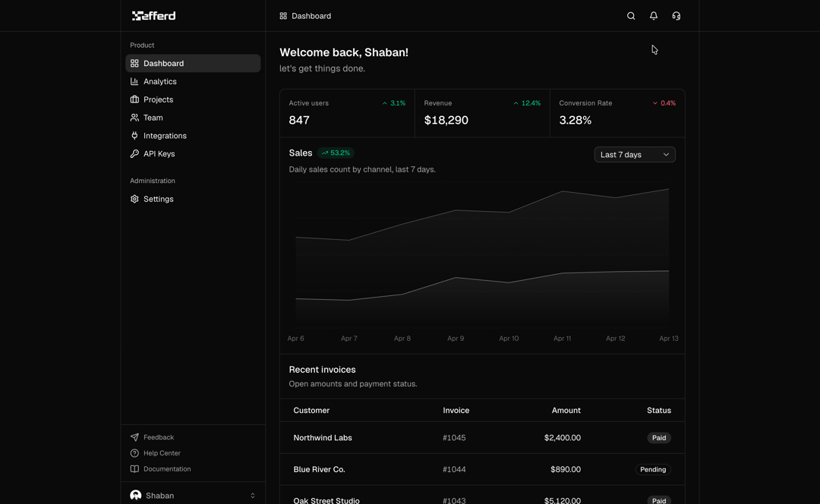Open the Team page

coord(193,118)
